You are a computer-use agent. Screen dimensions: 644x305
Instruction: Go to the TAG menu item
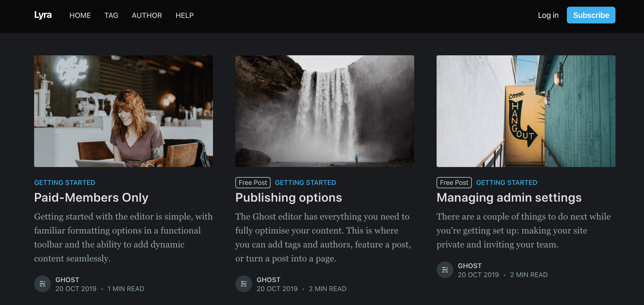[111, 15]
